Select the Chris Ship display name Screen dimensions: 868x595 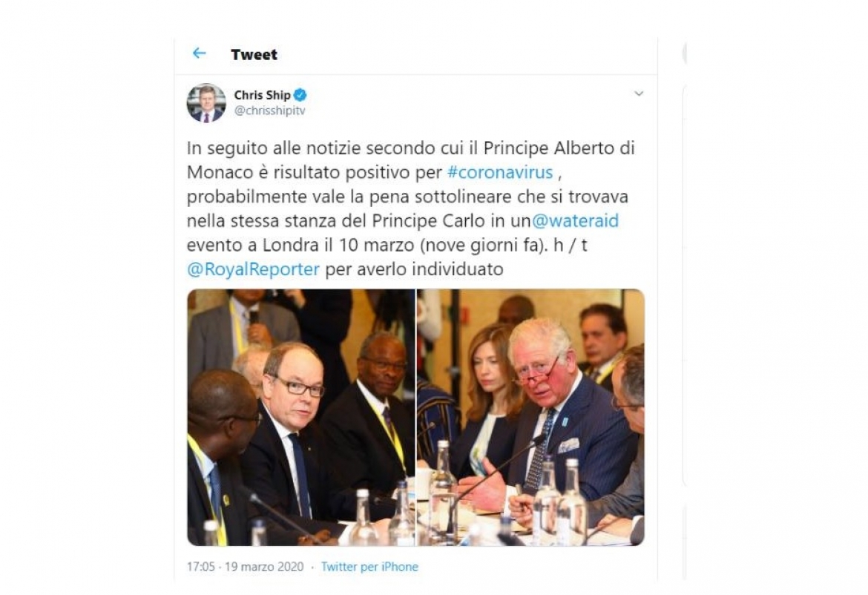(x=263, y=95)
